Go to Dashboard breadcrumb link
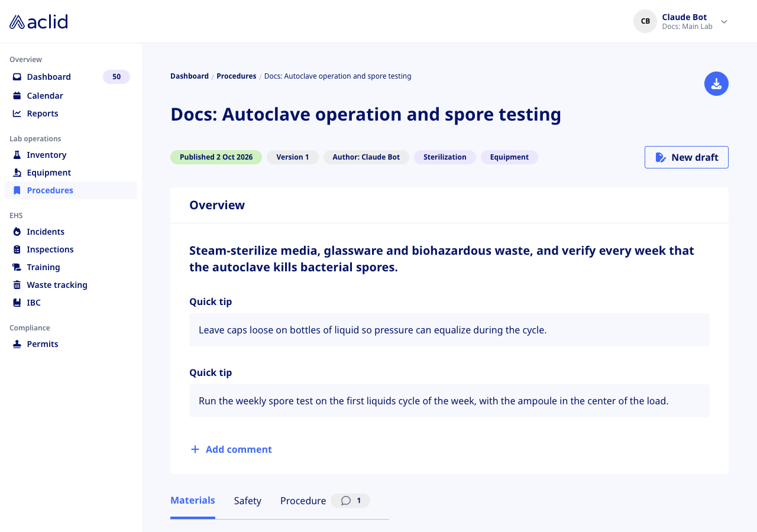Screen dimensions: 757x532 [x=189, y=76]
